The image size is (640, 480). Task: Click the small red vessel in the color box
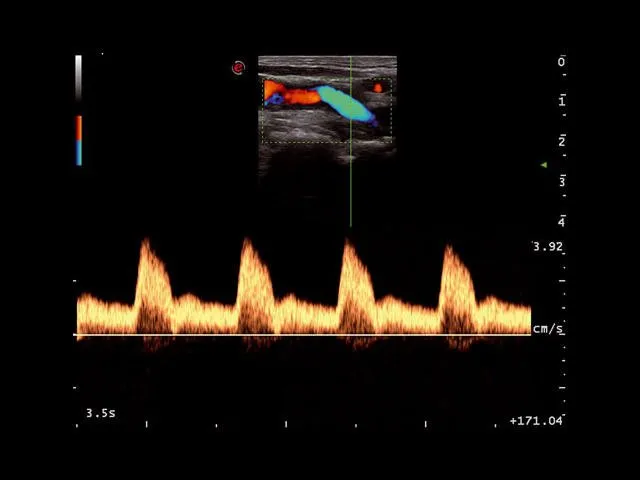point(378,88)
